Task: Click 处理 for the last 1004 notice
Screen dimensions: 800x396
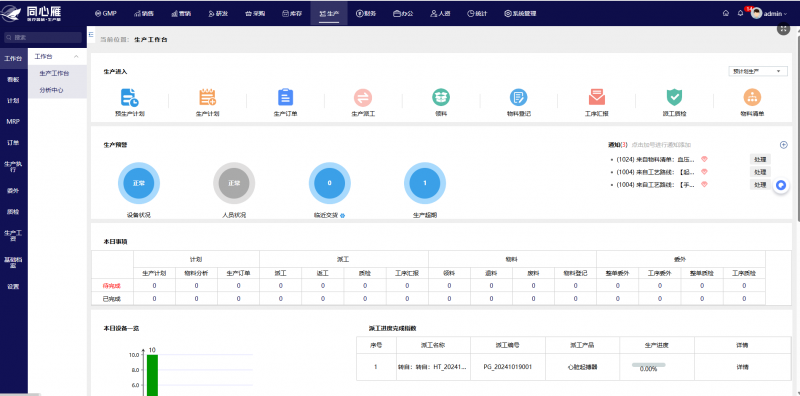Action: [x=760, y=185]
